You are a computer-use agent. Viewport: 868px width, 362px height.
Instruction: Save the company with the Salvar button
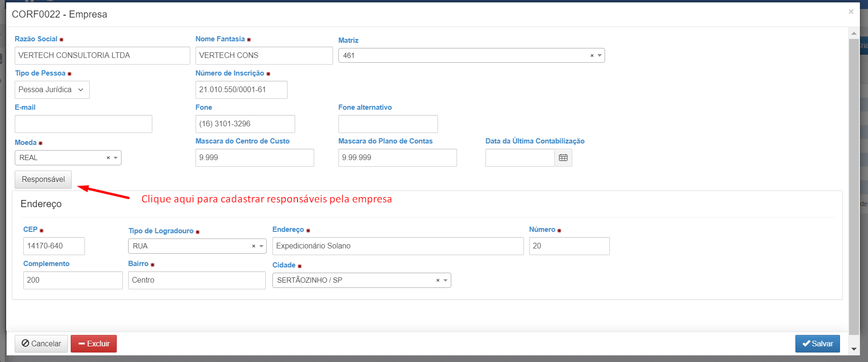[x=817, y=343]
